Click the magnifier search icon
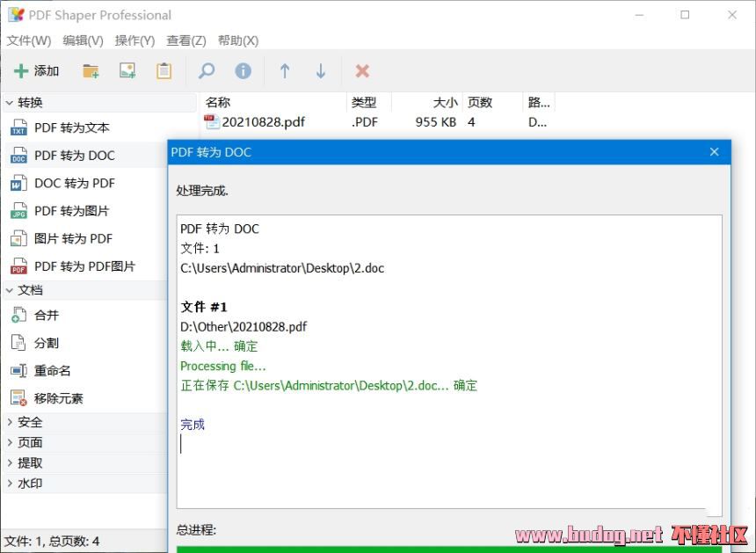756x553 pixels. coord(207,71)
